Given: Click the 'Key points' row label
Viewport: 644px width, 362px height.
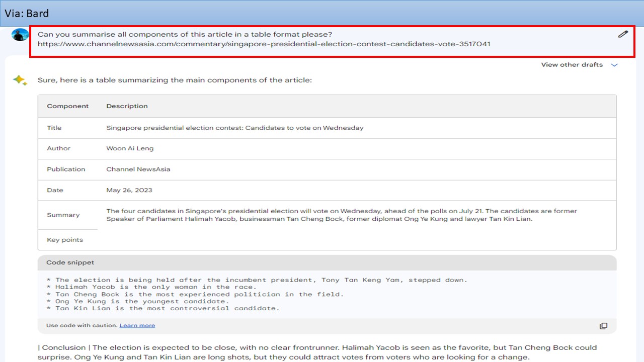Looking at the screenshot, I should 65,240.
